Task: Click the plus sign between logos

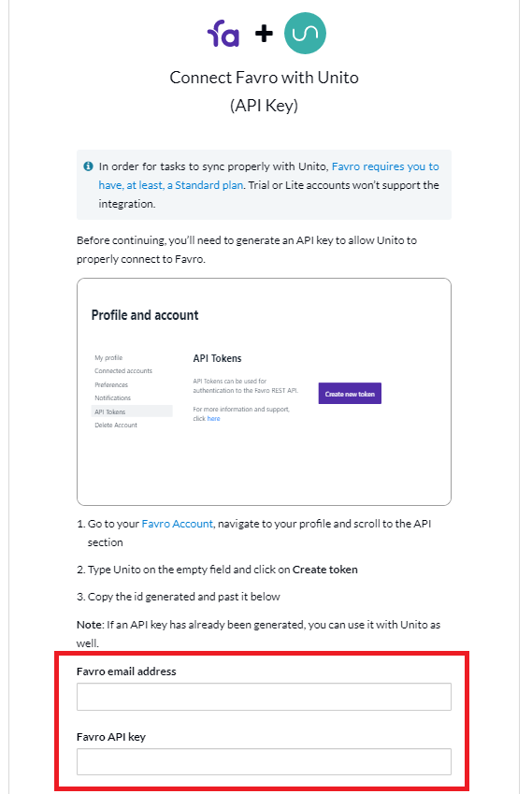Action: tap(264, 34)
